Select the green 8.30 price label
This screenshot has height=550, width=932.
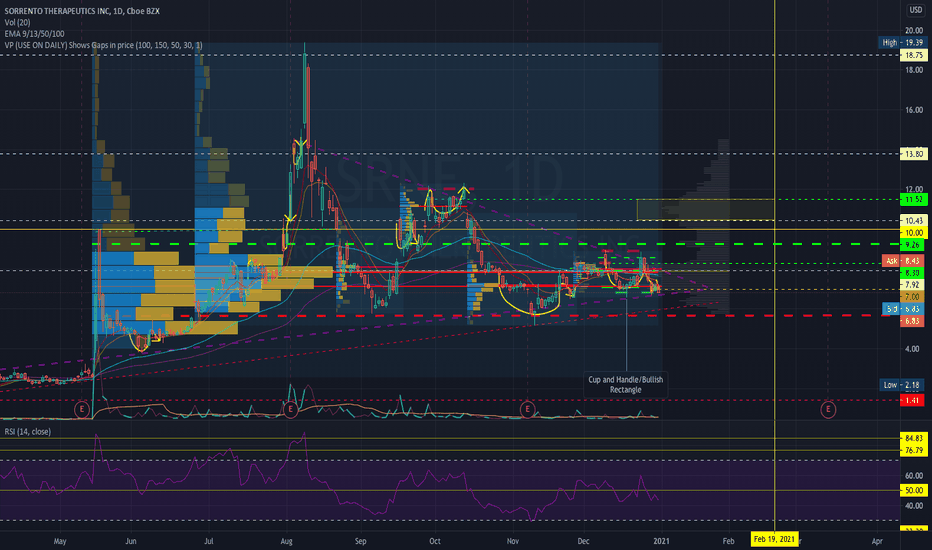912,272
